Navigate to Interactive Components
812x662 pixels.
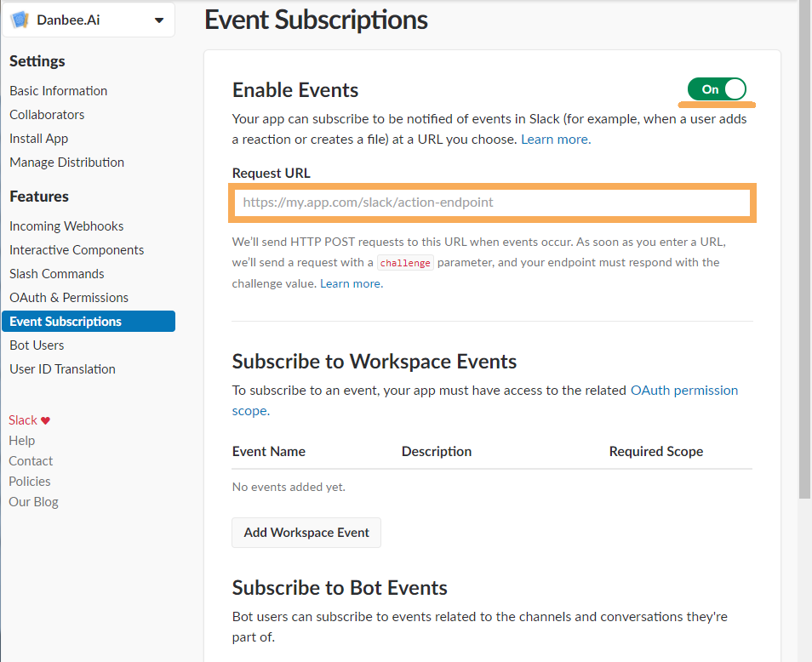(77, 250)
